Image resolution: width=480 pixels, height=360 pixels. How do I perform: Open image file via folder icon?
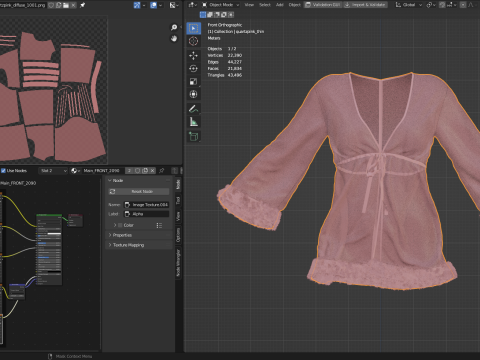66,5
